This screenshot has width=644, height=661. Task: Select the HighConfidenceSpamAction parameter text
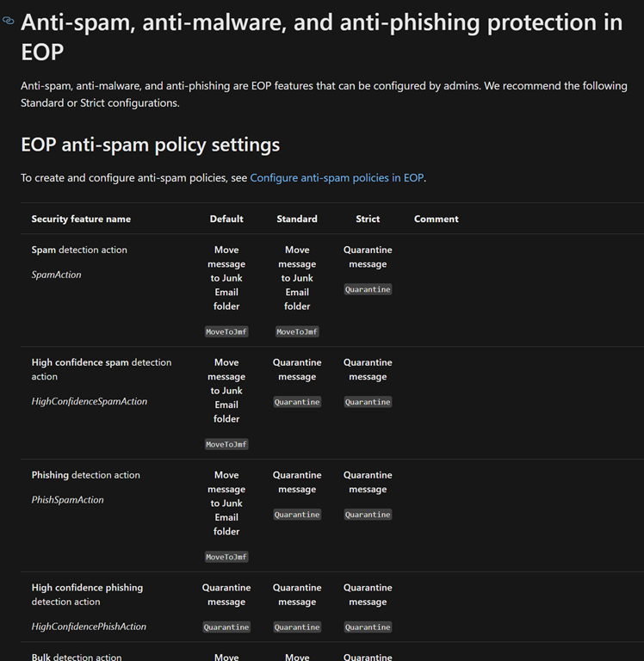pyautogui.click(x=90, y=401)
